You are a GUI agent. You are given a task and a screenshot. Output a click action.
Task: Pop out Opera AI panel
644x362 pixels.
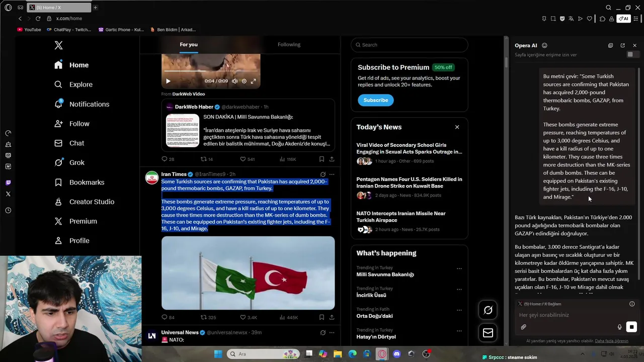(x=622, y=45)
